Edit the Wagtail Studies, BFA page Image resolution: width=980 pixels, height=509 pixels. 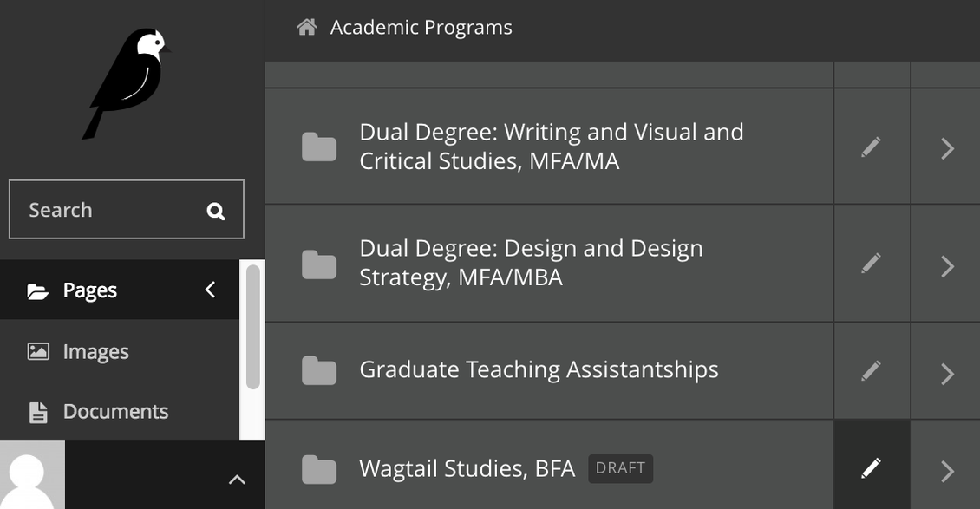pyautogui.click(x=871, y=468)
